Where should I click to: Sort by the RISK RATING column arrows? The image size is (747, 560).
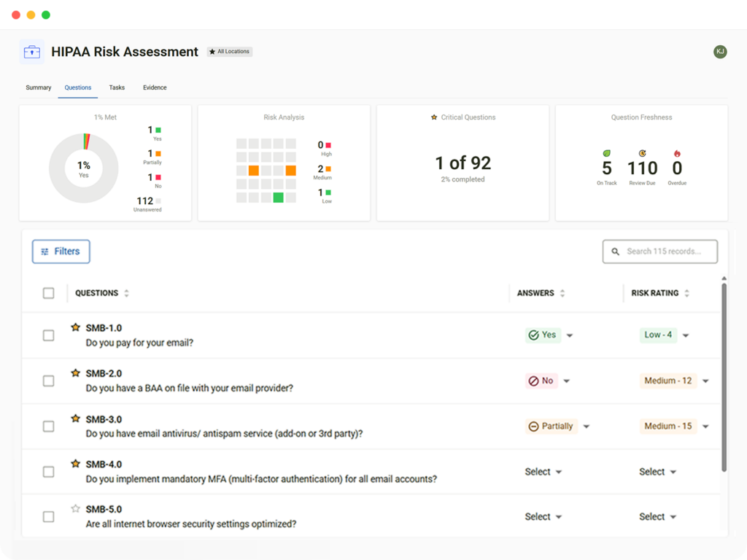point(686,293)
